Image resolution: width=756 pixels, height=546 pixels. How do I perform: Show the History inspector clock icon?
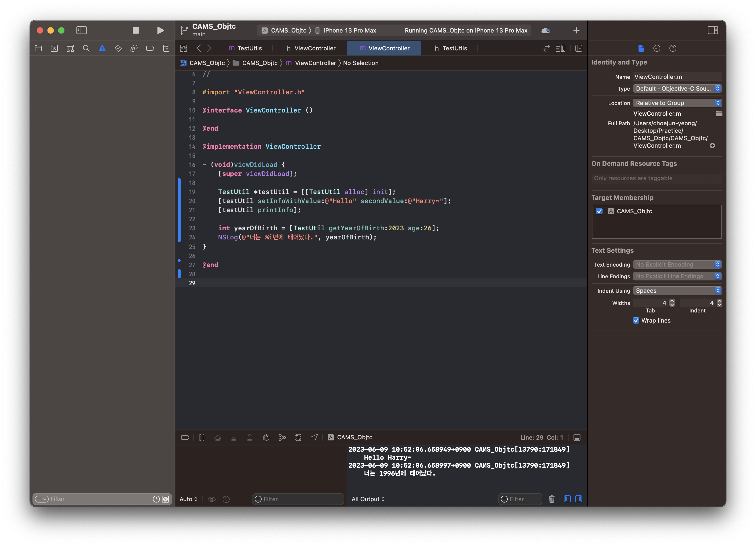tap(657, 48)
